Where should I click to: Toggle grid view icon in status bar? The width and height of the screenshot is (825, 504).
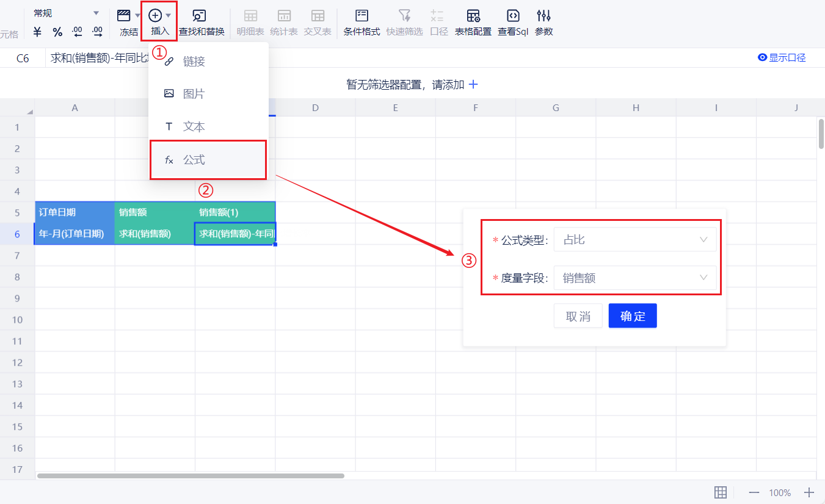pyautogui.click(x=720, y=492)
